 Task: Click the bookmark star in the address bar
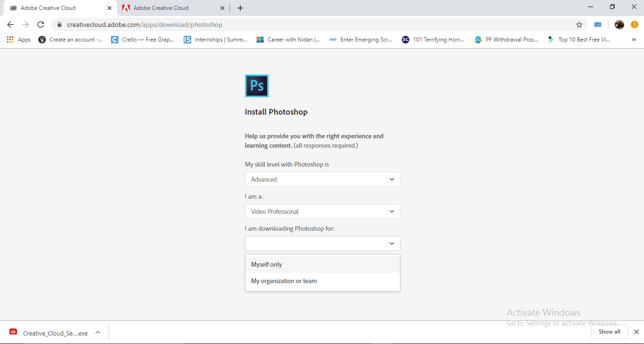tap(579, 24)
